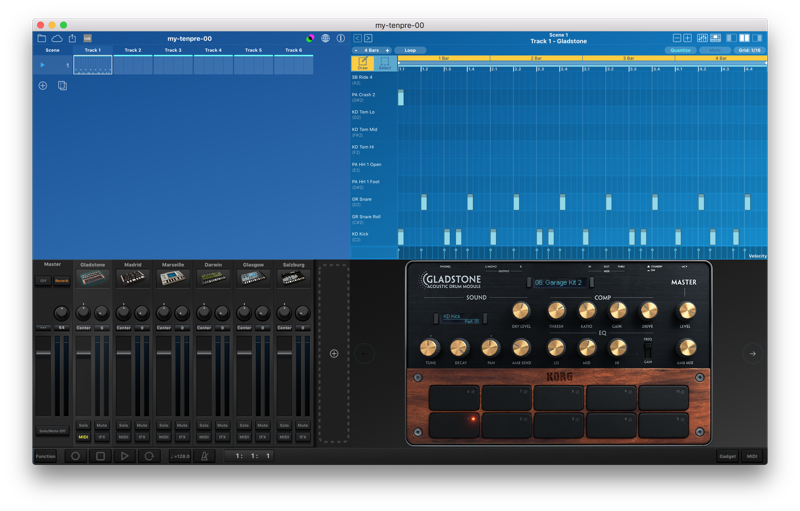
Task: Open the Salzburg gadget thumbnail
Action: [293, 278]
